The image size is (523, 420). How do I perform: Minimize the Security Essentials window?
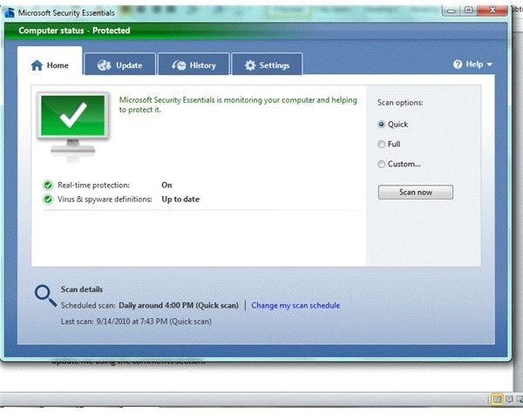pos(451,10)
